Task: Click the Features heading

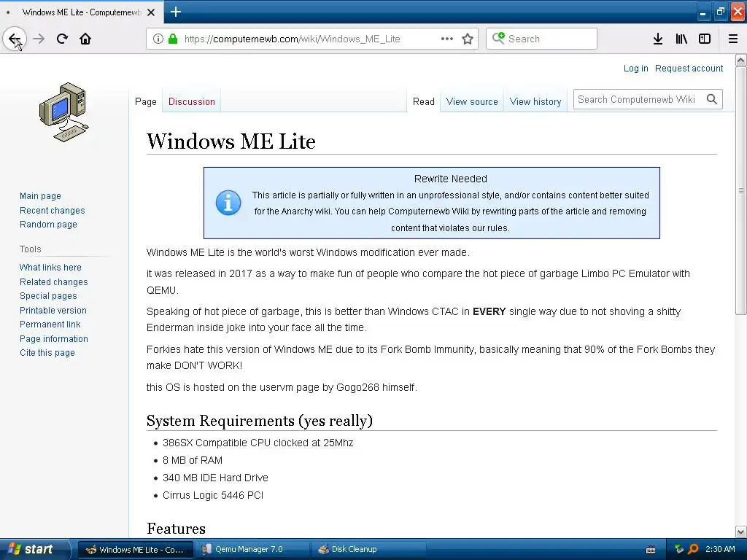Action: (x=177, y=529)
